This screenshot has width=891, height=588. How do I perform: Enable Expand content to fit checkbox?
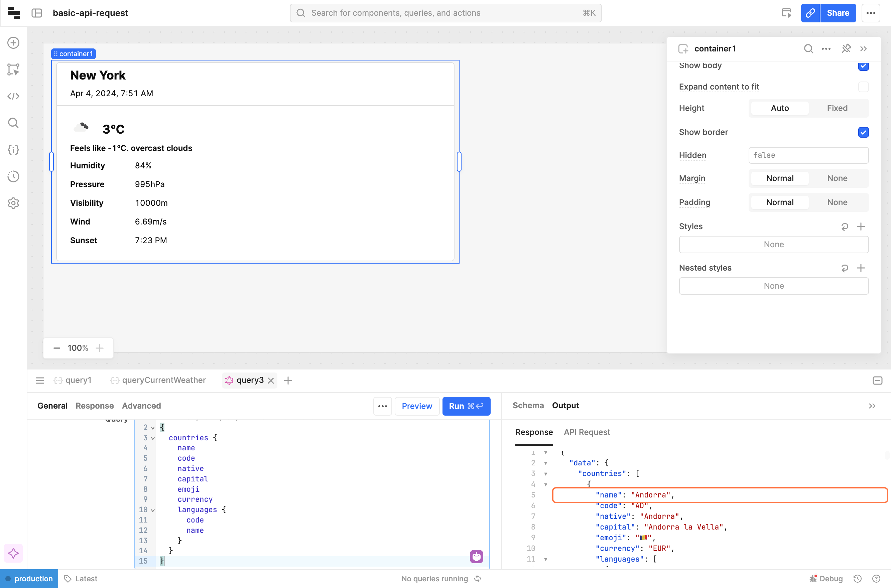click(x=863, y=87)
